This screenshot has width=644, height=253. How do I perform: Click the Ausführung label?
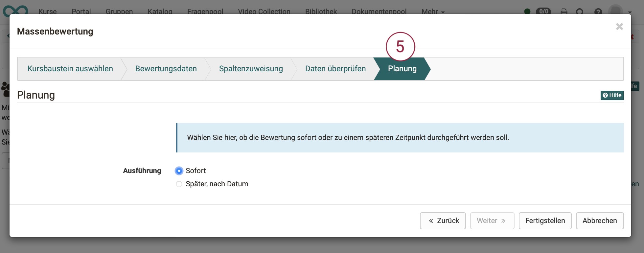[142, 171]
